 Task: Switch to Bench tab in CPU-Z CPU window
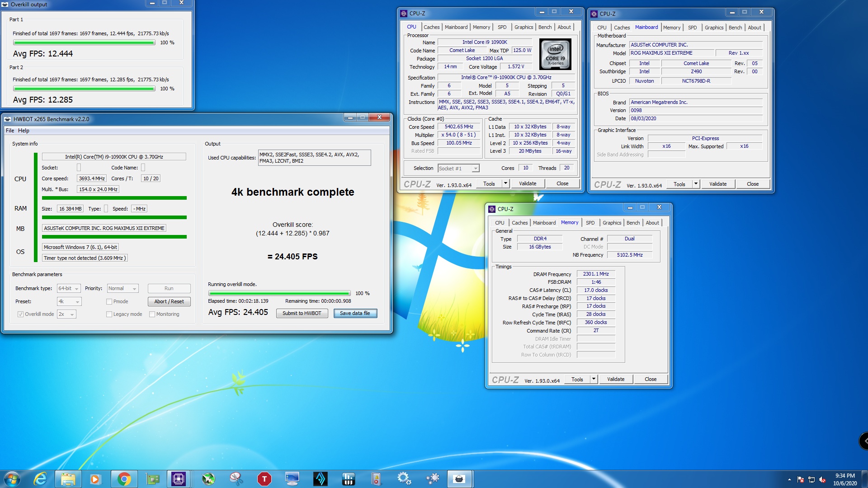click(x=545, y=27)
